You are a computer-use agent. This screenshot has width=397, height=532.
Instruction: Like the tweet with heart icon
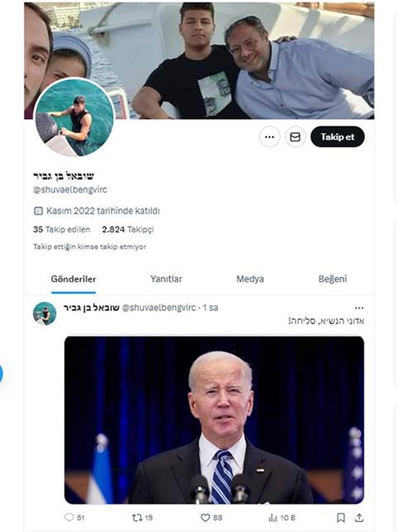pos(205,518)
